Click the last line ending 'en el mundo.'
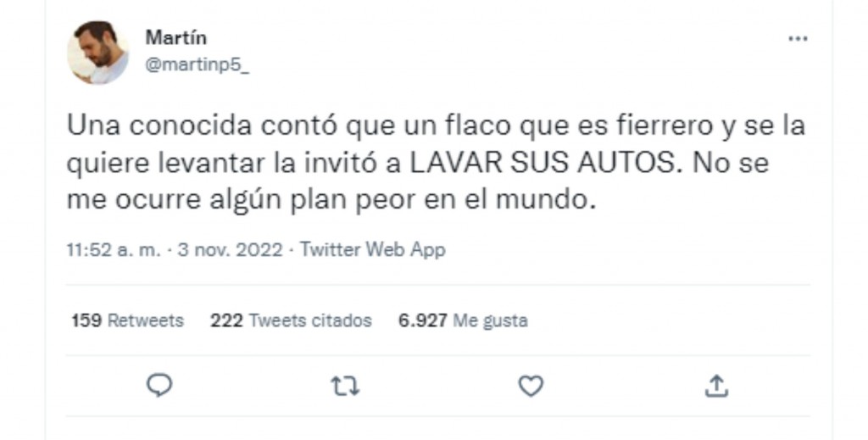Image resolution: width=868 pixels, height=440 pixels. (331, 200)
